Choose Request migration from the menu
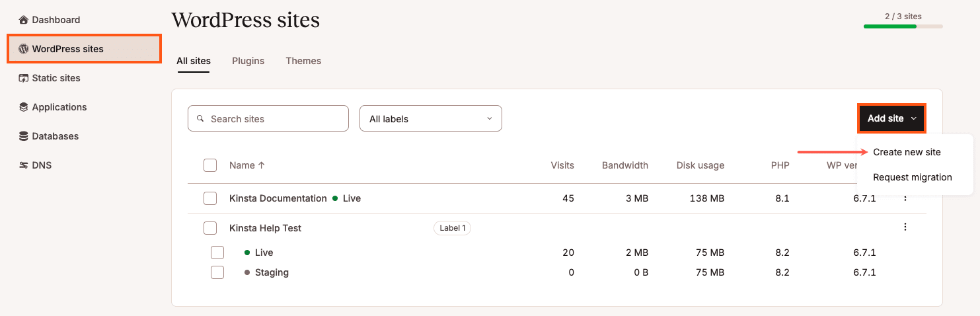The image size is (980, 316). 912,177
